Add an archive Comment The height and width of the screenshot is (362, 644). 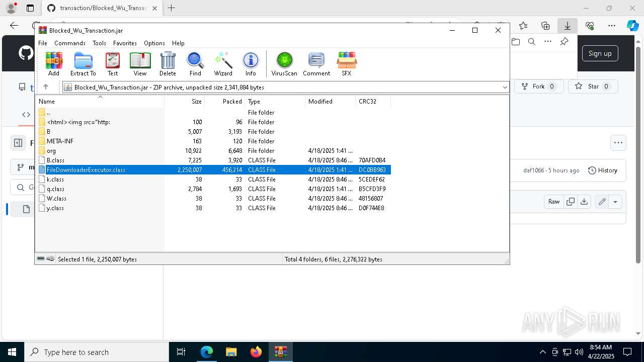pos(316,64)
